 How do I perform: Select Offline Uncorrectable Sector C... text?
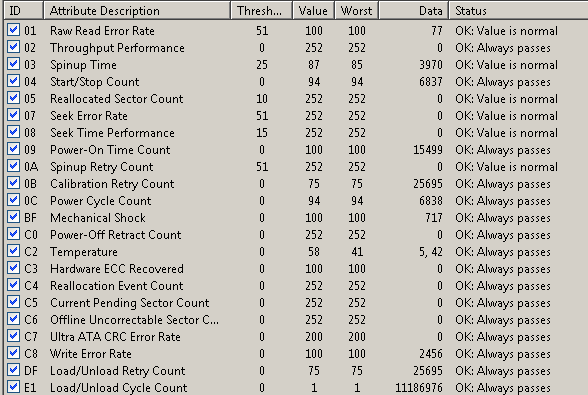pos(135,320)
